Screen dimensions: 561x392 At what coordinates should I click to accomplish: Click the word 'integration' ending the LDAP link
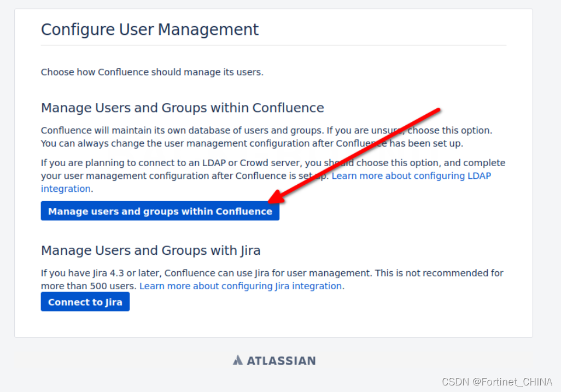66,189
